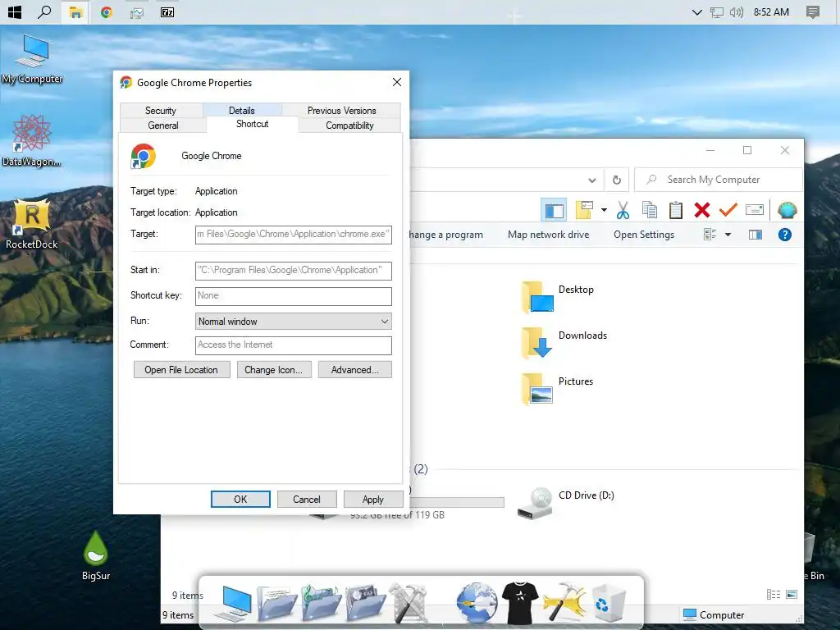Click the Open File Location button

(181, 370)
